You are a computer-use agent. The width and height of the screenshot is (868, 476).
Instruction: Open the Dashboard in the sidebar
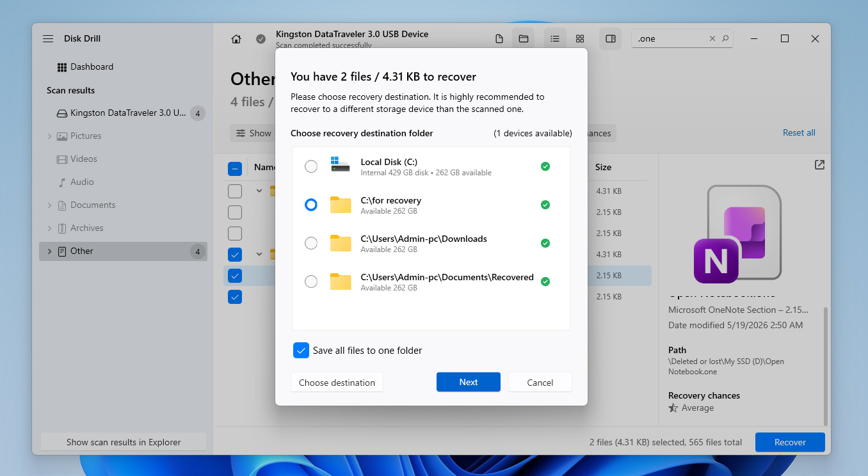coord(85,67)
